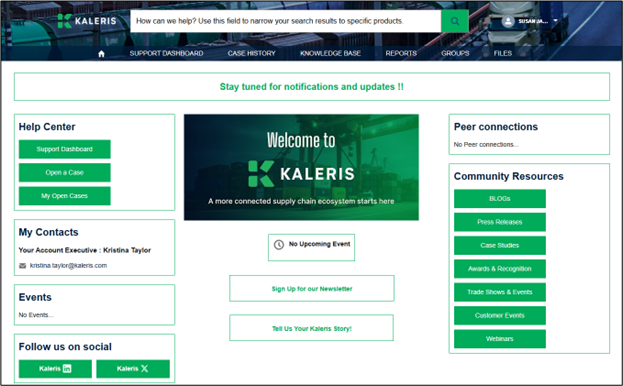
Task: Open Trade Shows & Events button
Action: (500, 292)
